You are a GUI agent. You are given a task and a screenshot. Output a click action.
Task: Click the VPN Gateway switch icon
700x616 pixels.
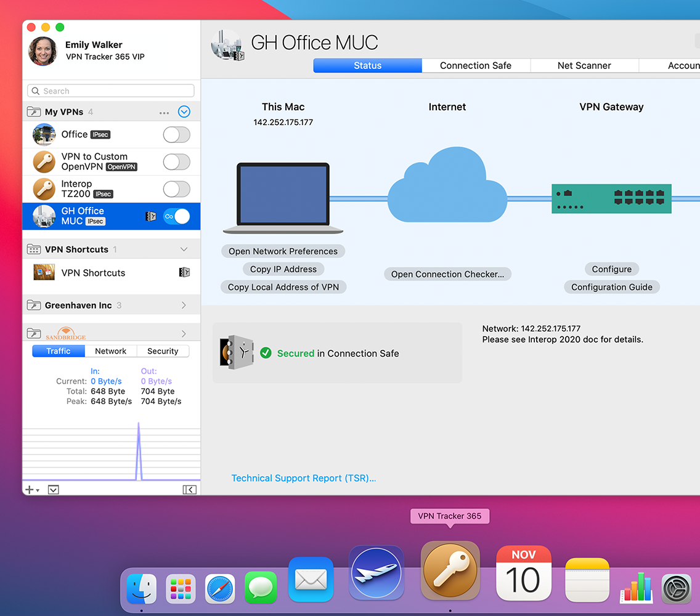pos(611,198)
